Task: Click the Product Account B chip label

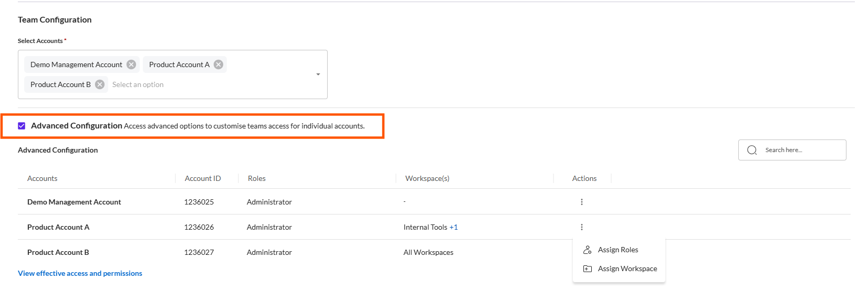Action: [x=60, y=84]
